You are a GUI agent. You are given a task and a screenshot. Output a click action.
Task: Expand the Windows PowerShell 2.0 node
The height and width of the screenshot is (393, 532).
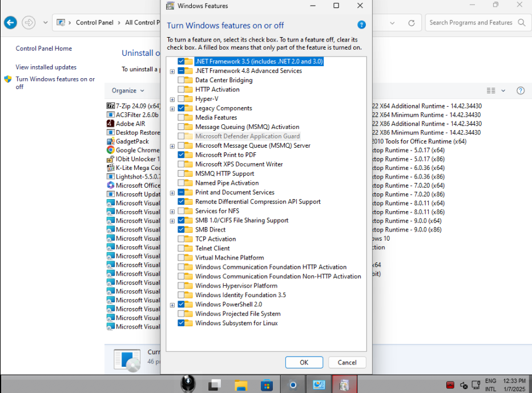click(172, 305)
